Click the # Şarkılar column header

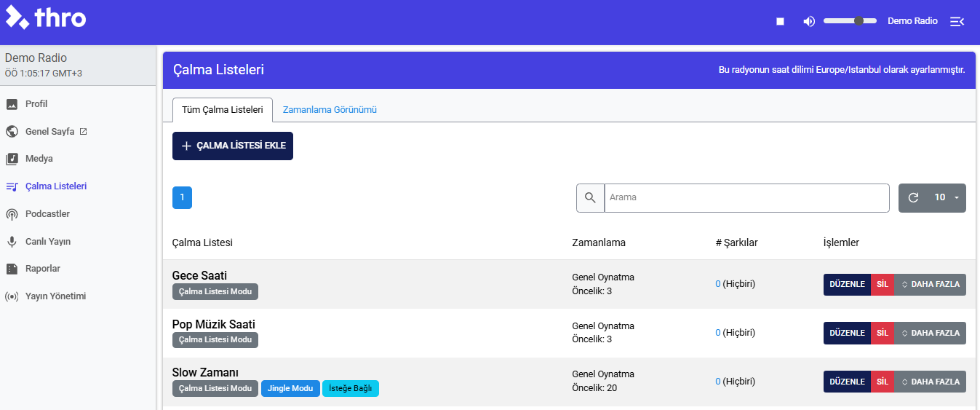point(737,243)
